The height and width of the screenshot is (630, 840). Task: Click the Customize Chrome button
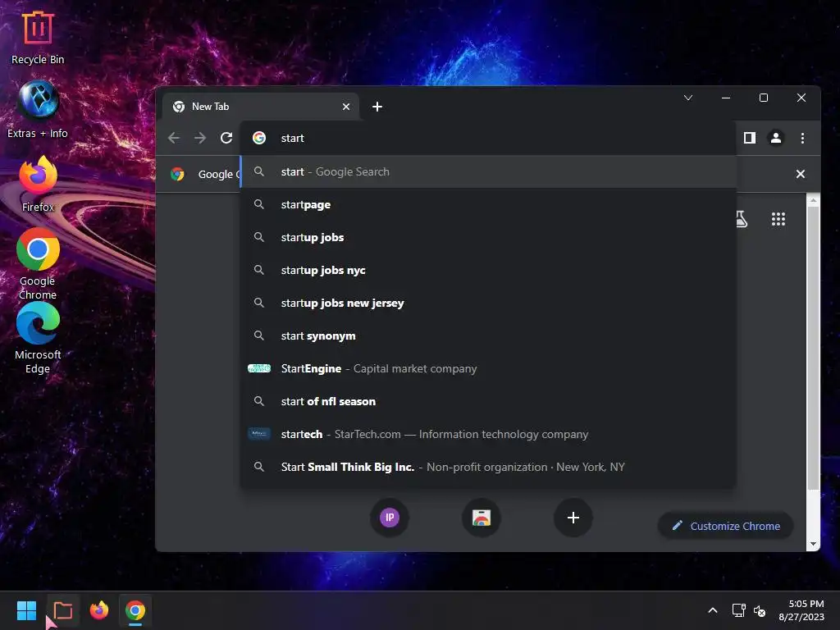(725, 526)
